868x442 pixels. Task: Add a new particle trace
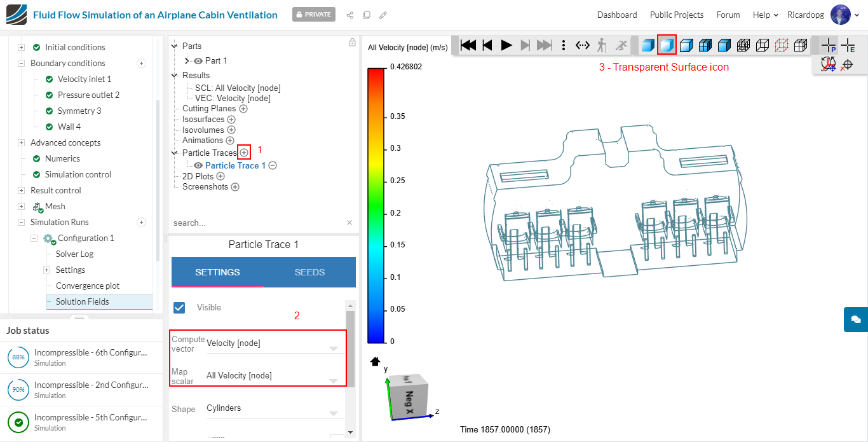coord(244,153)
